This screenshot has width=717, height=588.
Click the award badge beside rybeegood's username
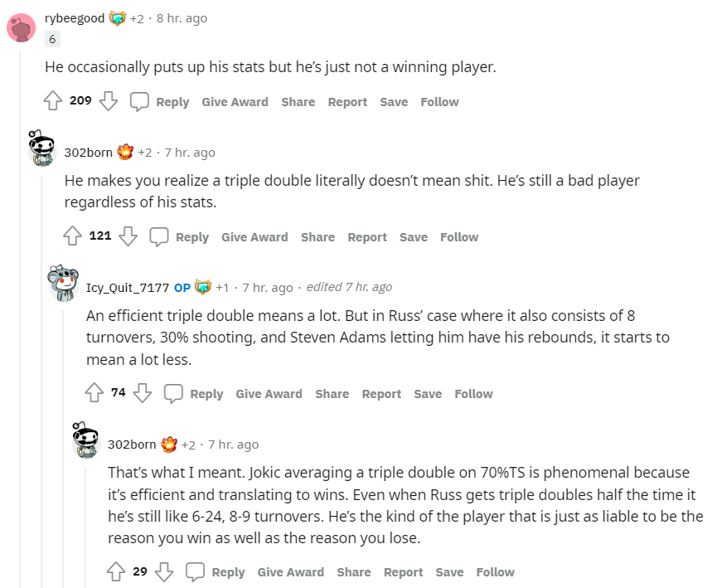pyautogui.click(x=118, y=17)
